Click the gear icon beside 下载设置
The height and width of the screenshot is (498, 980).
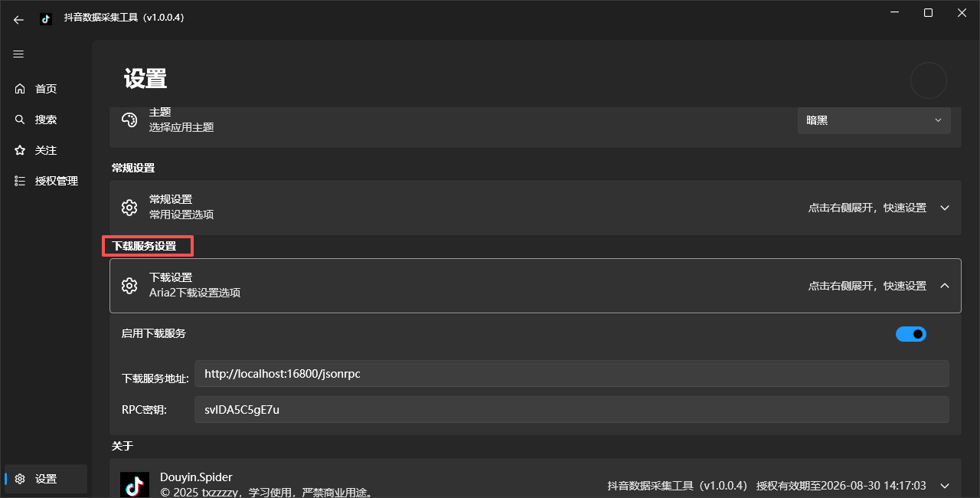pos(129,285)
